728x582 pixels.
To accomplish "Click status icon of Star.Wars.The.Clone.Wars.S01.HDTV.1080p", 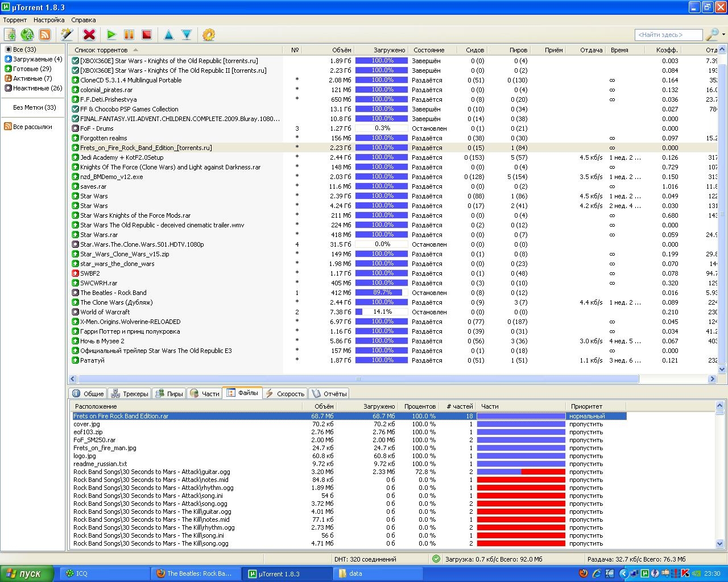I will [x=76, y=244].
